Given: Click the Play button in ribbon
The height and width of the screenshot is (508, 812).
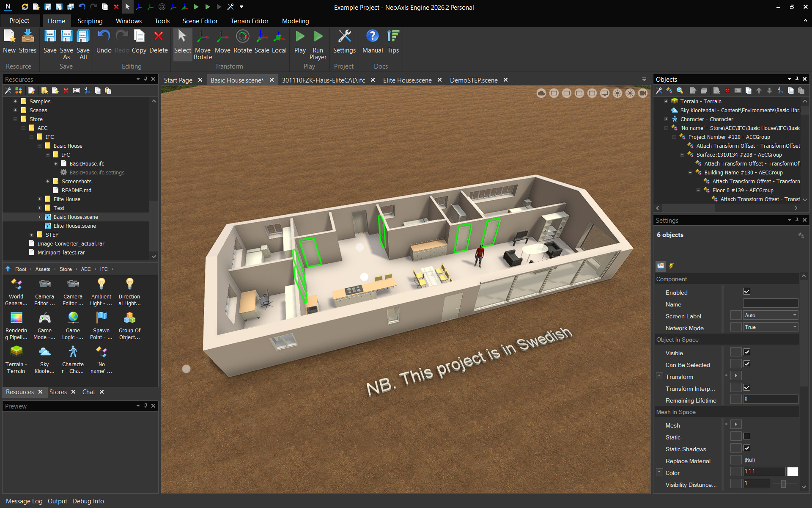Looking at the screenshot, I should (300, 41).
